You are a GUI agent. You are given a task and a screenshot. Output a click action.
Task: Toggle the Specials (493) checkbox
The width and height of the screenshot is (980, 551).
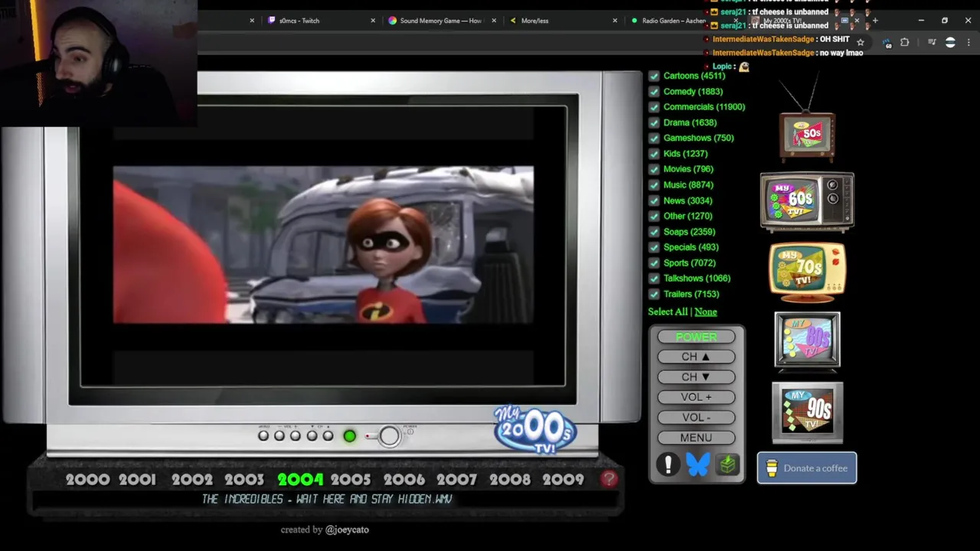pos(654,247)
